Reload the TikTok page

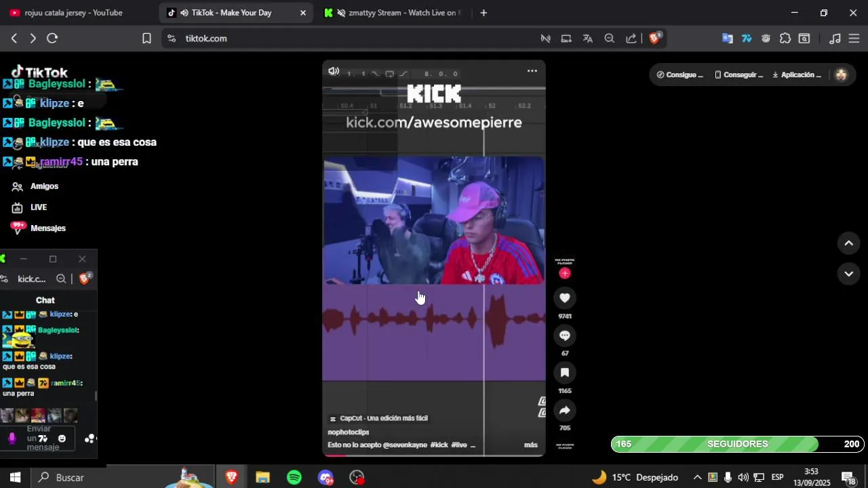click(52, 39)
